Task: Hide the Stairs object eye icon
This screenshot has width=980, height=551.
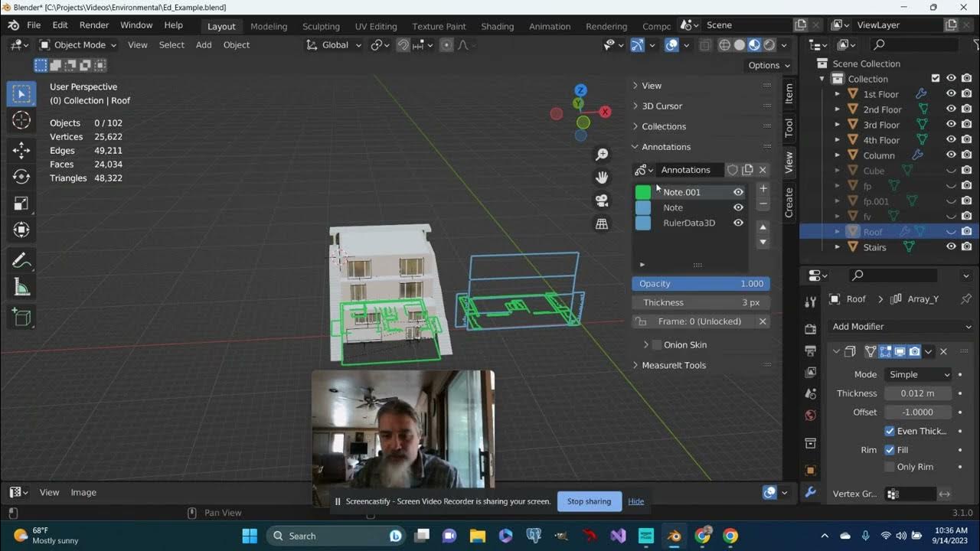Action: (x=951, y=247)
